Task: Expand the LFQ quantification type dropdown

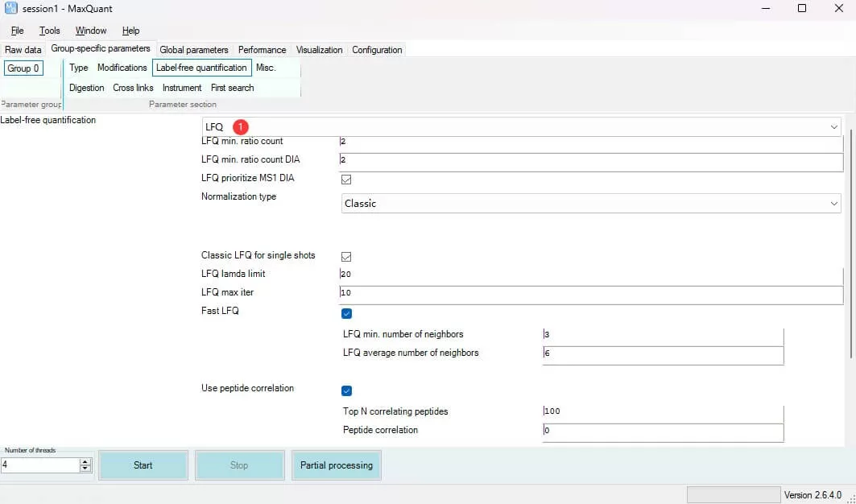Action: click(x=833, y=127)
